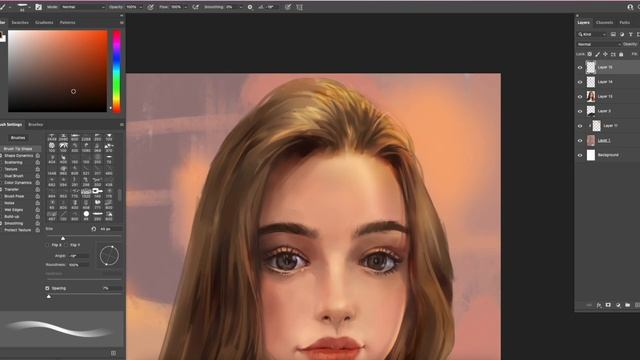Filter for pixel layers icon
Screen dimensions: 640x360
pyautogui.click(x=613, y=35)
